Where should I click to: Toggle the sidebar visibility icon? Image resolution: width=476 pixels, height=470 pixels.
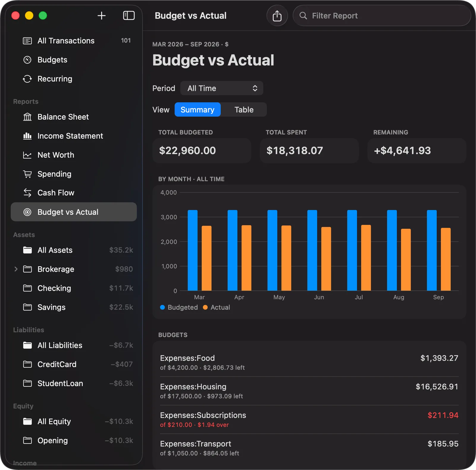(x=129, y=15)
